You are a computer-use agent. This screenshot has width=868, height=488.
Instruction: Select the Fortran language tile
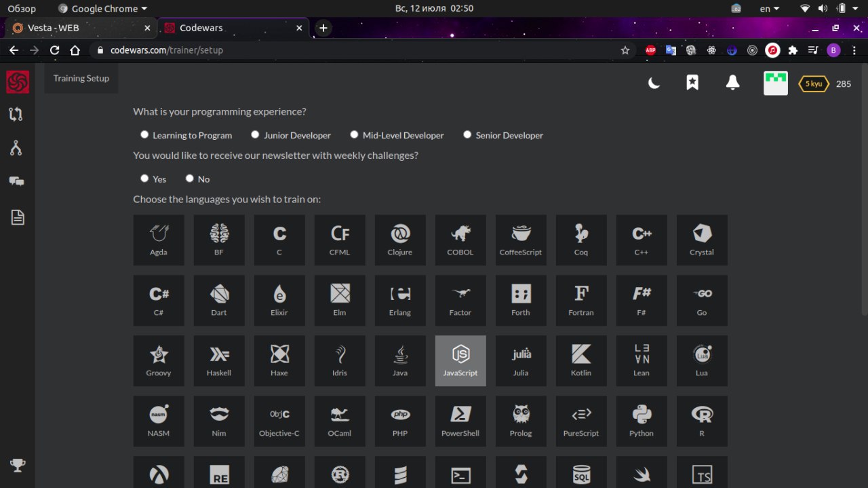click(x=581, y=301)
